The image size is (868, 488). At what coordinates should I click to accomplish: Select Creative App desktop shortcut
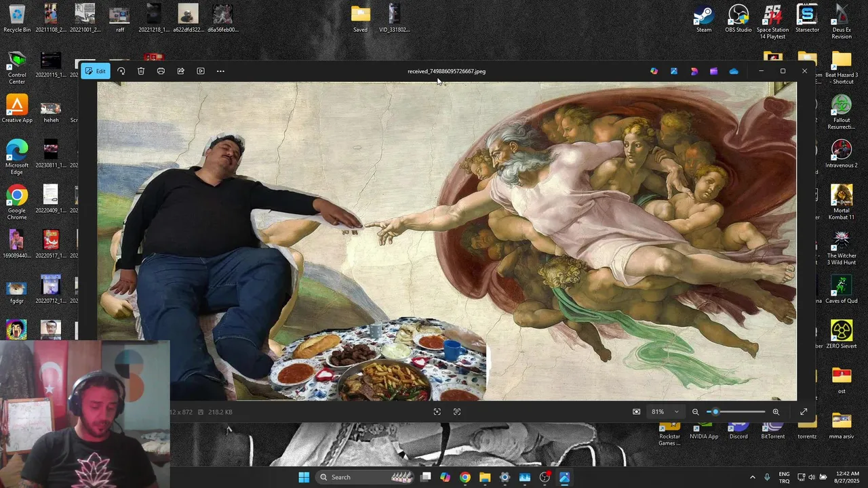coord(17,108)
